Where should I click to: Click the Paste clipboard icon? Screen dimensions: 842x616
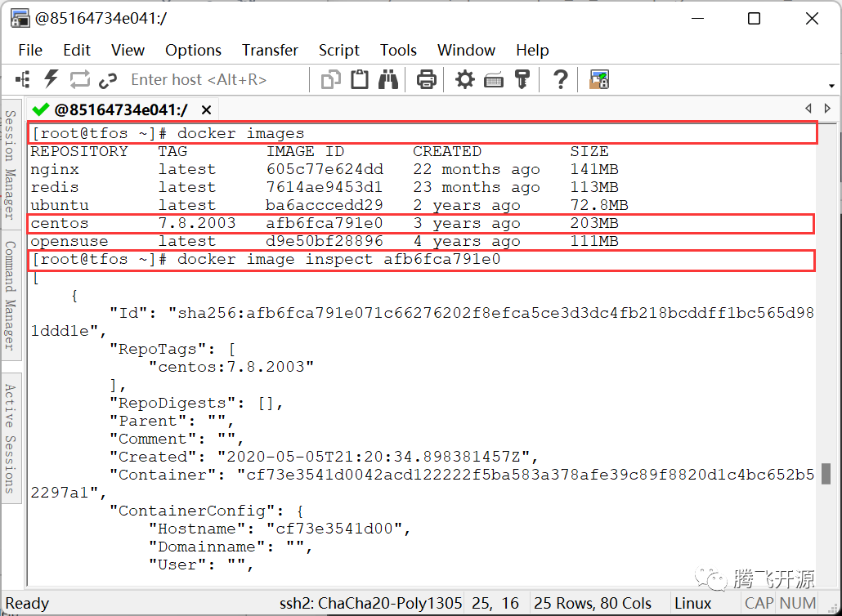click(x=359, y=79)
